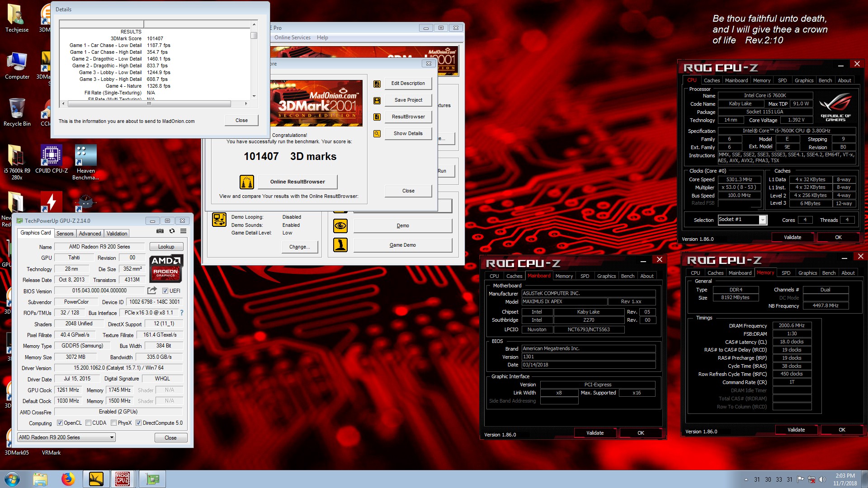Click the Edit Description button
This screenshot has width=868, height=488.
[x=408, y=83]
